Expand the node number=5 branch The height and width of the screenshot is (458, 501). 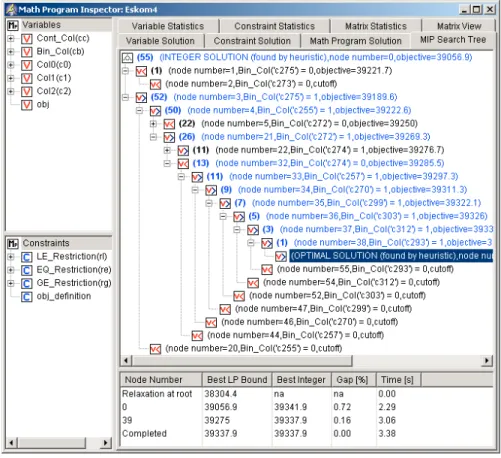(153, 124)
